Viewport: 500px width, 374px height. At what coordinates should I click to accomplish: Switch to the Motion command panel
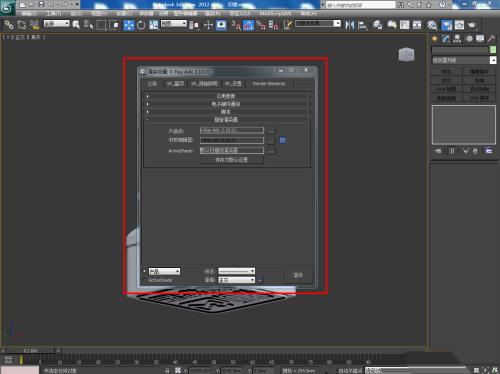click(x=469, y=39)
